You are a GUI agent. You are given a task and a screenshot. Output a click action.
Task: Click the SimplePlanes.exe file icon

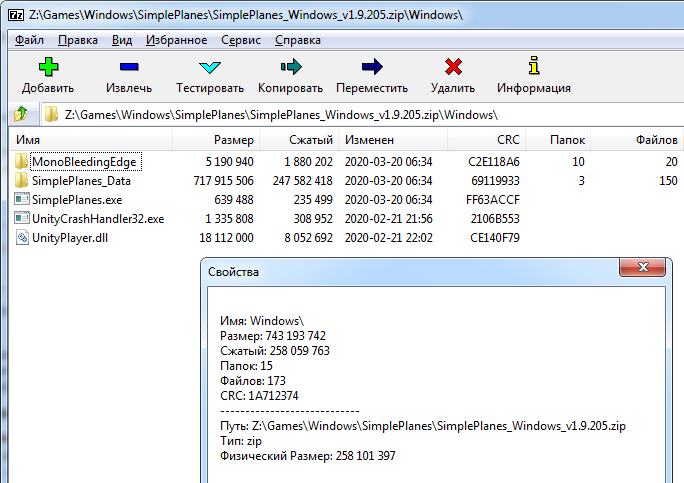pos(22,199)
